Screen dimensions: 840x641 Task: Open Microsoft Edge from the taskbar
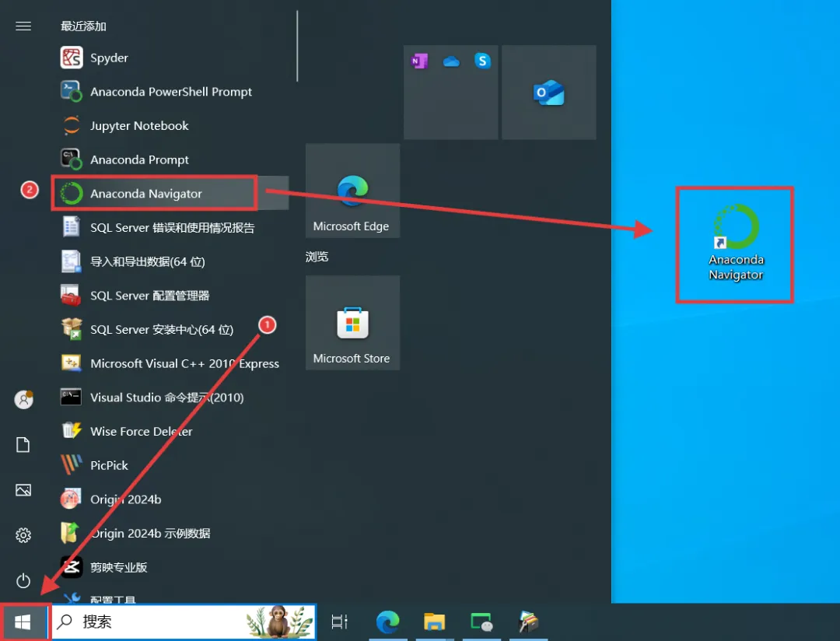click(388, 622)
